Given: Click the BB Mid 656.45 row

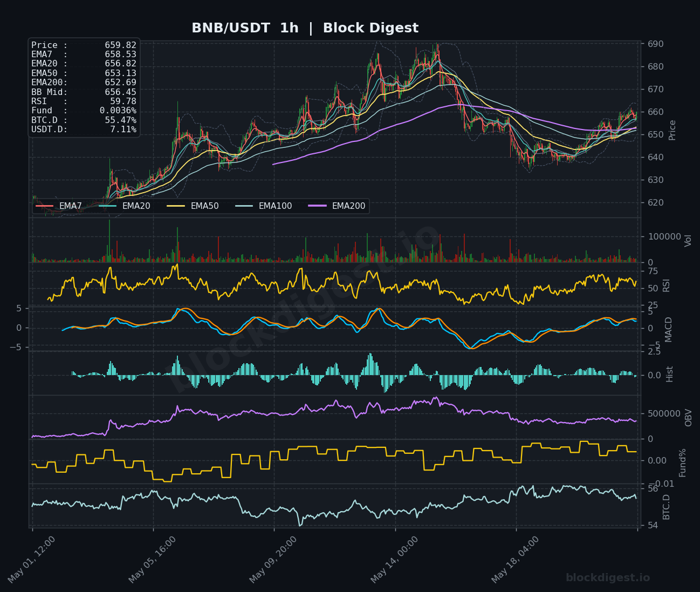Looking at the screenshot, I should [84, 92].
